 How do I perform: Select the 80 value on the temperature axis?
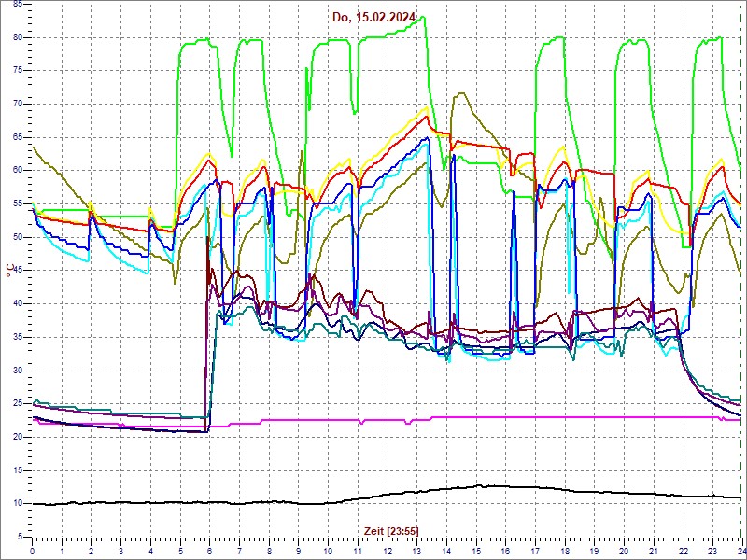pos(18,37)
